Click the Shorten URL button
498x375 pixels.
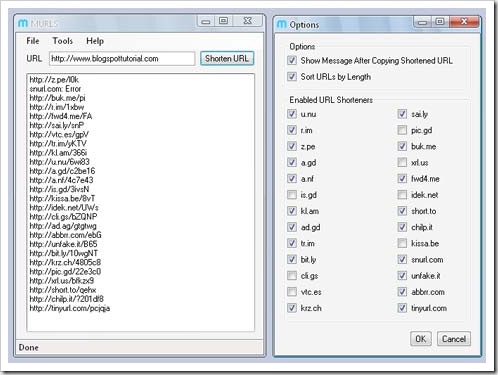(227, 59)
